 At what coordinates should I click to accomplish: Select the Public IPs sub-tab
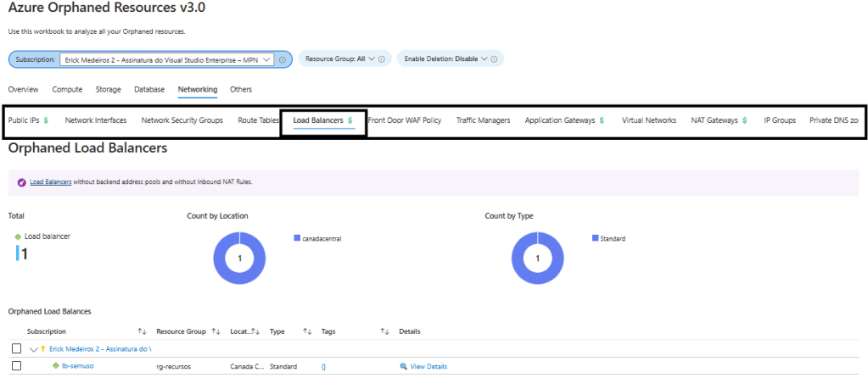[25, 120]
